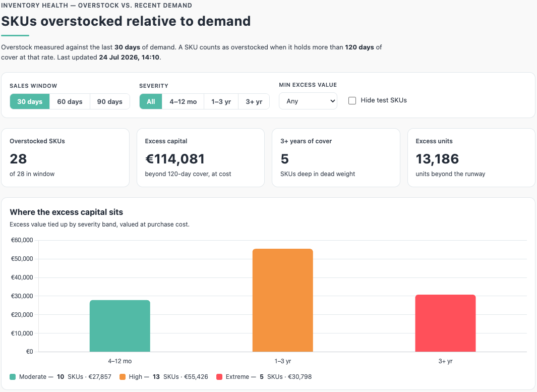
Task: Click the '24 Jul 2026, 14:10' timestamp
Action: click(x=129, y=57)
